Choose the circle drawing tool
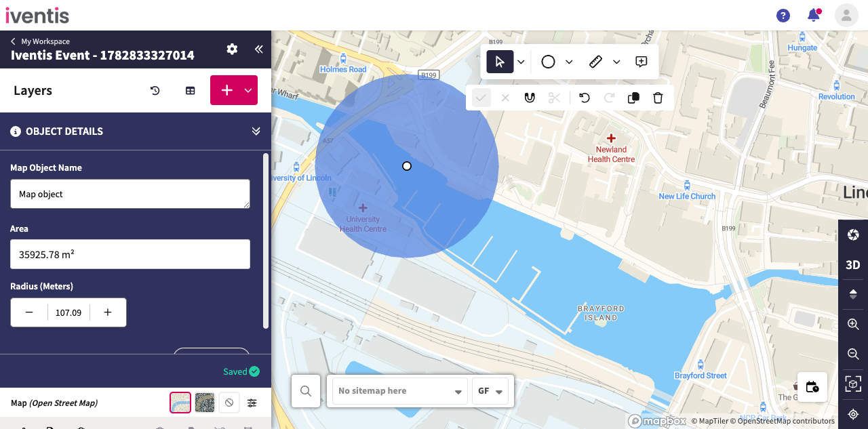 [x=548, y=62]
